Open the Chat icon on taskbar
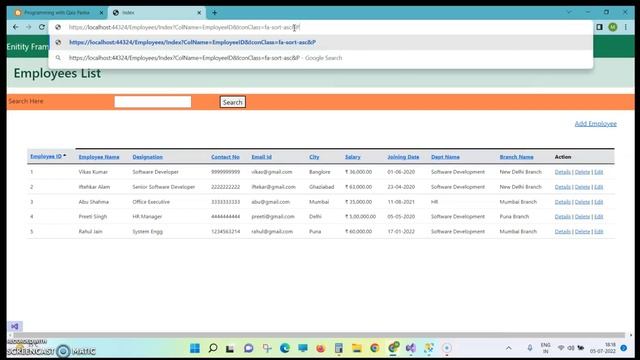This screenshot has height=360, width=640. tap(249, 348)
